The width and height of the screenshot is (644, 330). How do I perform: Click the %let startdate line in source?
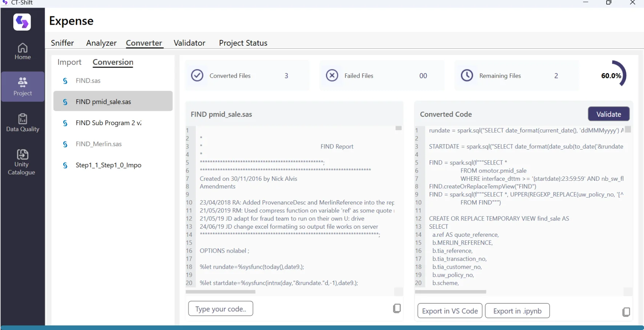[x=279, y=283]
